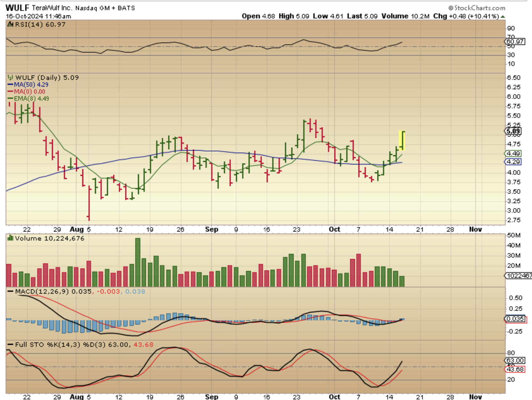Click the MA(0) 0.00 legend text
532x400 pixels.
pyautogui.click(x=30, y=91)
